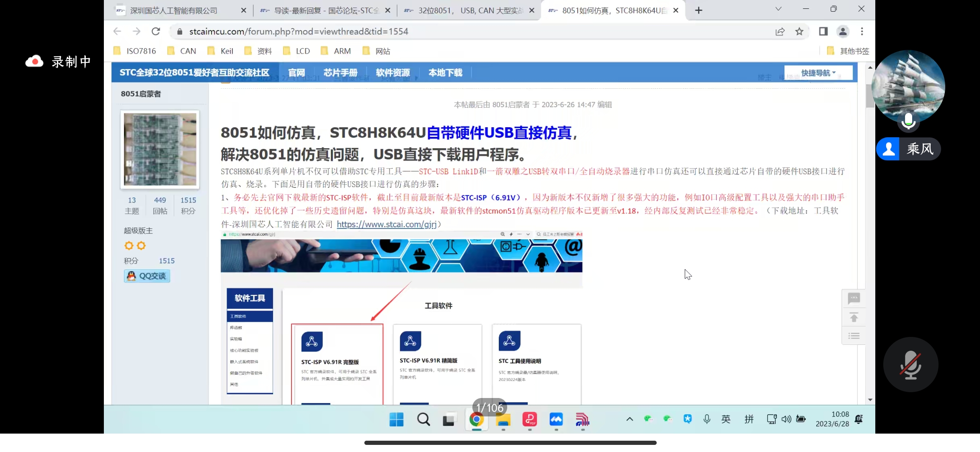Open 官网 in forum nav bar
Image resolution: width=980 pixels, height=452 pixels.
(297, 73)
